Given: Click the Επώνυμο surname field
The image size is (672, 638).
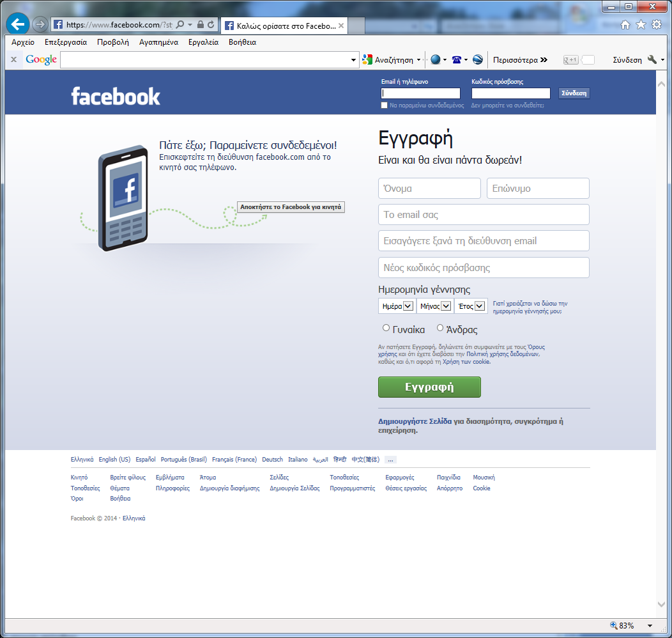Looking at the screenshot, I should [x=538, y=188].
